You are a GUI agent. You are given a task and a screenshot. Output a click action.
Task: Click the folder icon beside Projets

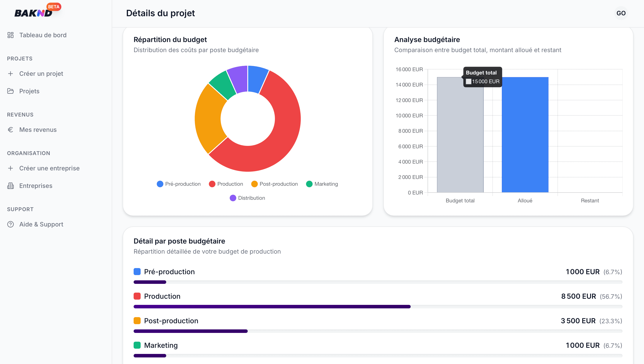pyautogui.click(x=11, y=91)
